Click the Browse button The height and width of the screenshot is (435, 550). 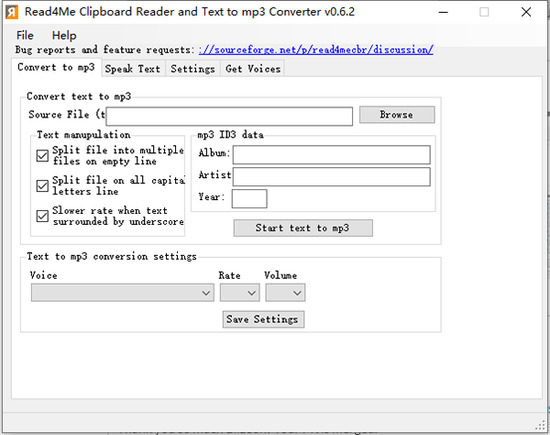[397, 115]
